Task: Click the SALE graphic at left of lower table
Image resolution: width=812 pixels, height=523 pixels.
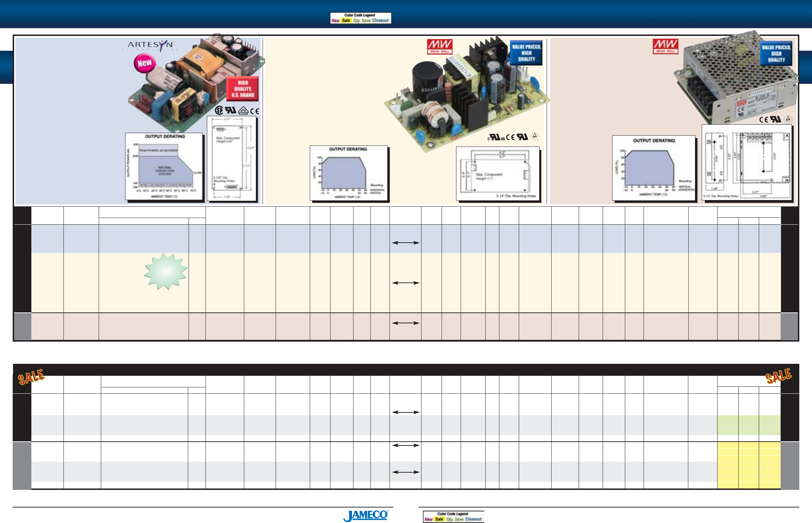Action: click(x=31, y=377)
